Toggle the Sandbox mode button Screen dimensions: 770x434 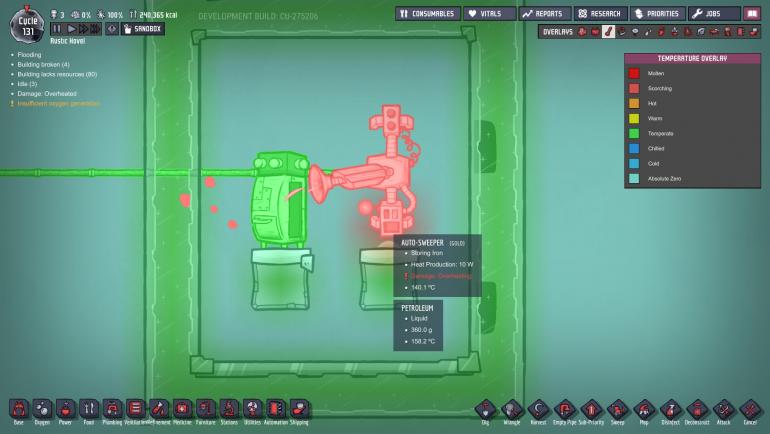pos(142,29)
